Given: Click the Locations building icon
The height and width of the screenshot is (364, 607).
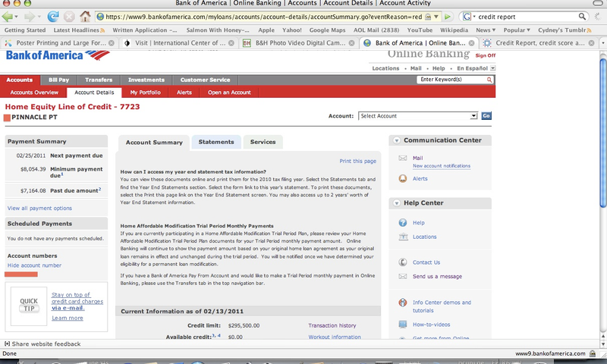Looking at the screenshot, I should pyautogui.click(x=403, y=237).
